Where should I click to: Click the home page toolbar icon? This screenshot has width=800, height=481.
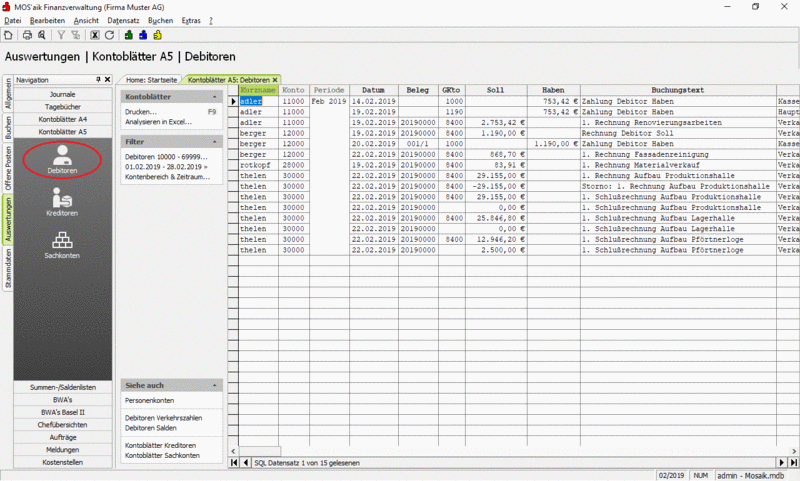8,35
